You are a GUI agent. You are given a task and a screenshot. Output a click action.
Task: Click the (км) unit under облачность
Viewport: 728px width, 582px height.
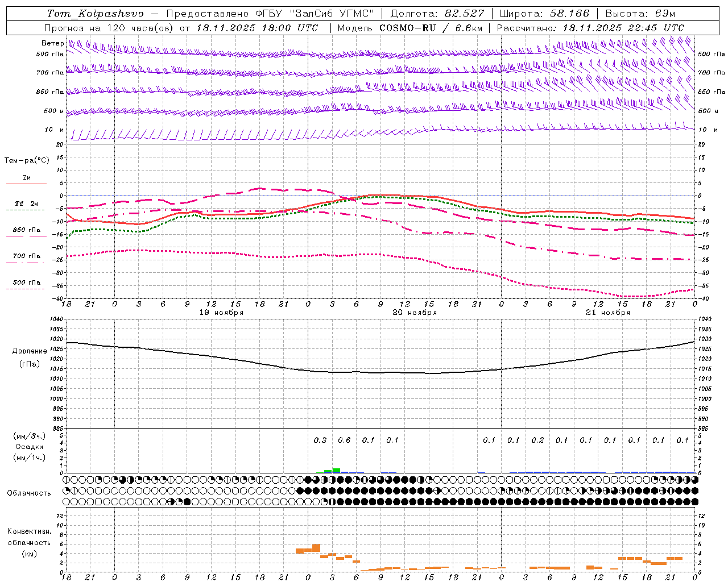pos(30,554)
